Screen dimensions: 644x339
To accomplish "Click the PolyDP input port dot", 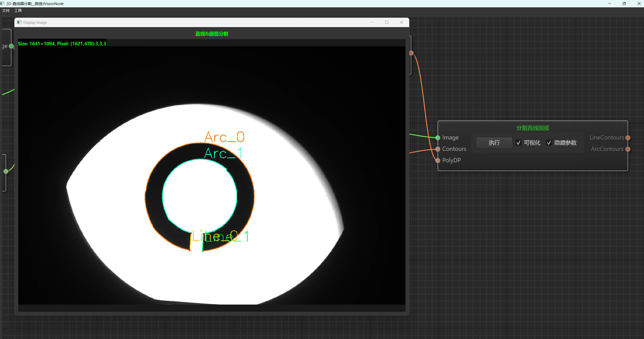I will pos(438,160).
